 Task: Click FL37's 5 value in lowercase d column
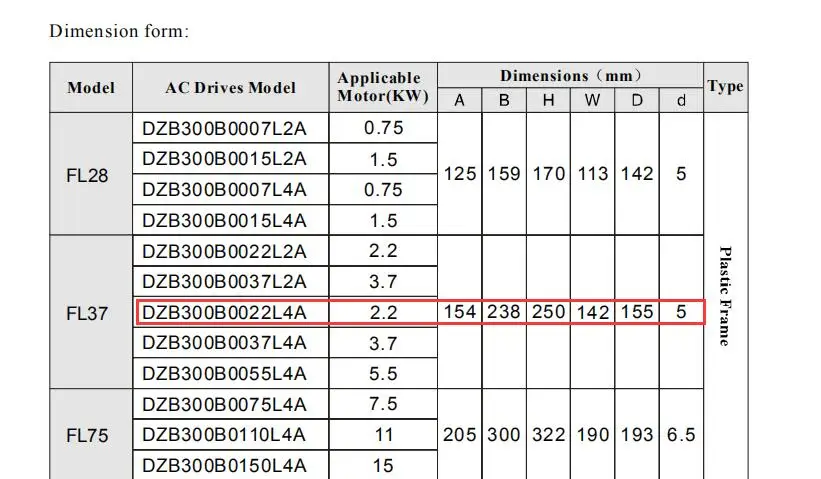coord(681,312)
